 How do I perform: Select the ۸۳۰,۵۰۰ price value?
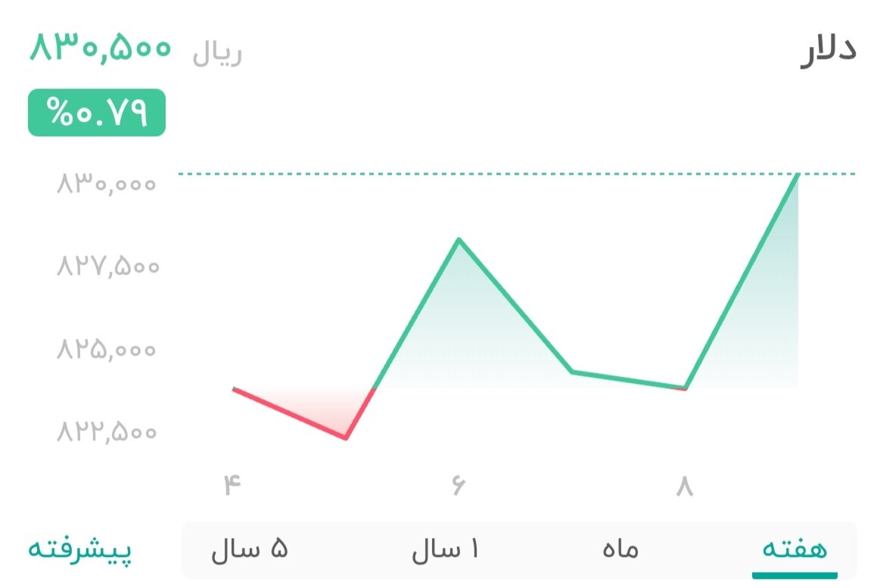[99, 49]
